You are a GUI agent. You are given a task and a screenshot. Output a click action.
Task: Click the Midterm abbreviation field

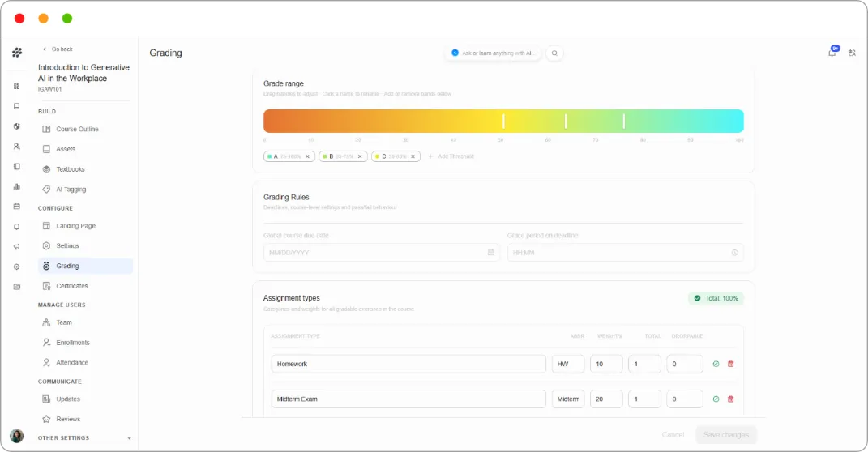click(568, 399)
